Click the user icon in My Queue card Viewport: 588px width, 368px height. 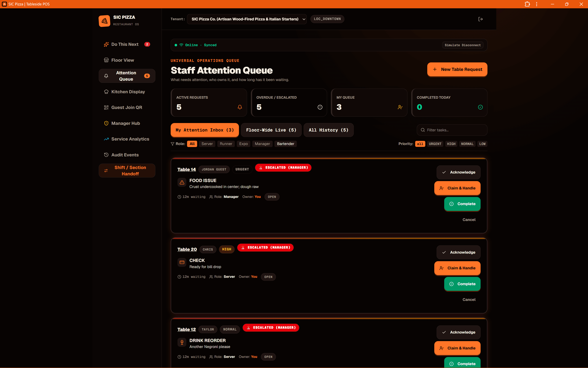point(400,107)
